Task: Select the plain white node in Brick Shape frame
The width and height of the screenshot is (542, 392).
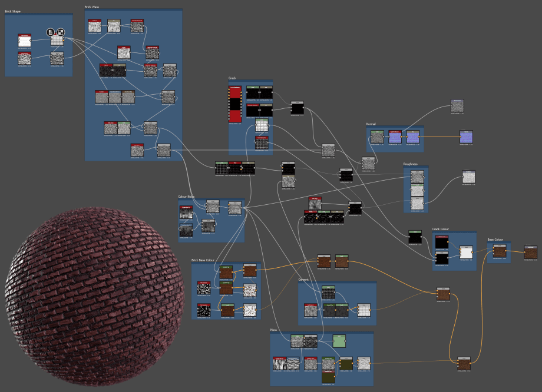Action: click(x=25, y=41)
